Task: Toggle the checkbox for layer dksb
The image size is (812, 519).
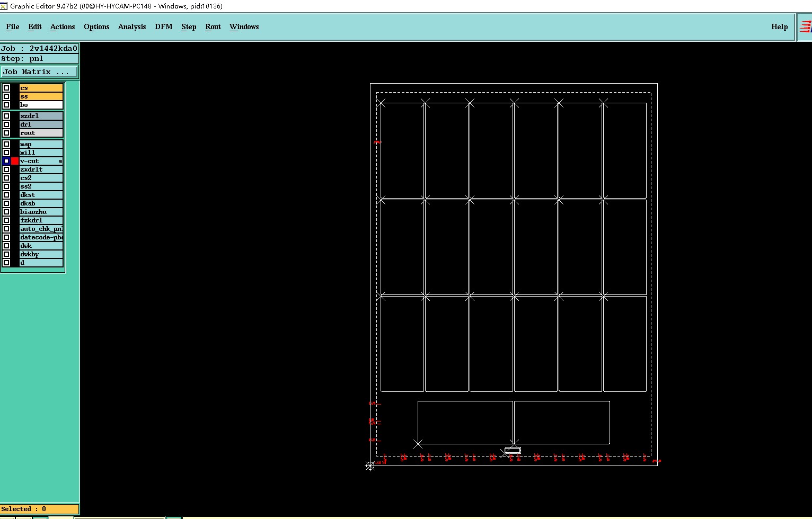Action: tap(6, 203)
